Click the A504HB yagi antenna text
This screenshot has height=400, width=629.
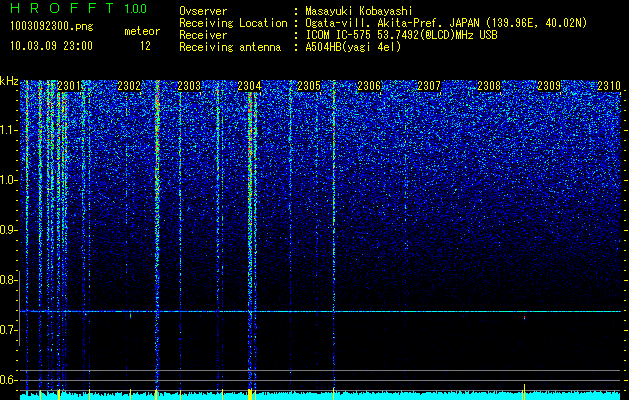[x=353, y=47]
